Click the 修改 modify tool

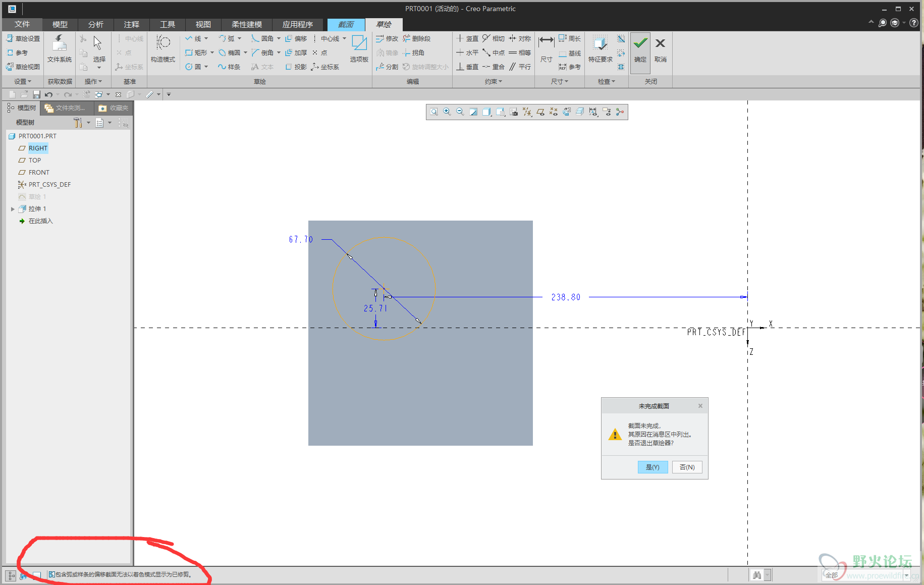click(x=387, y=38)
